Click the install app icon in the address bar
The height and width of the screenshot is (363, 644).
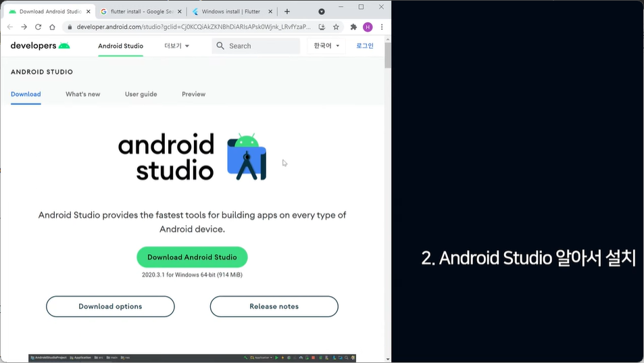(x=322, y=27)
